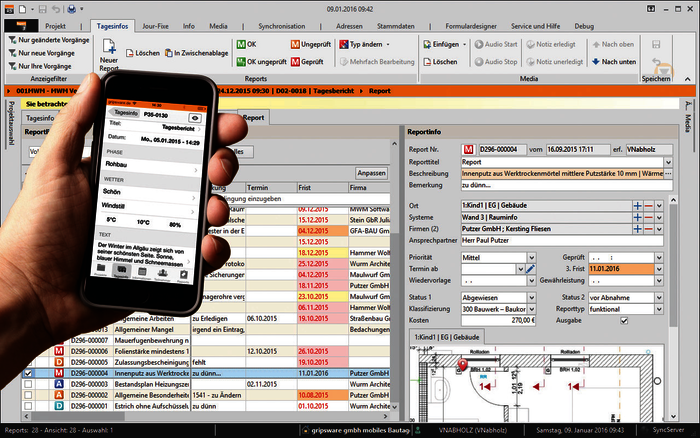Click the Anpassen button

click(371, 173)
